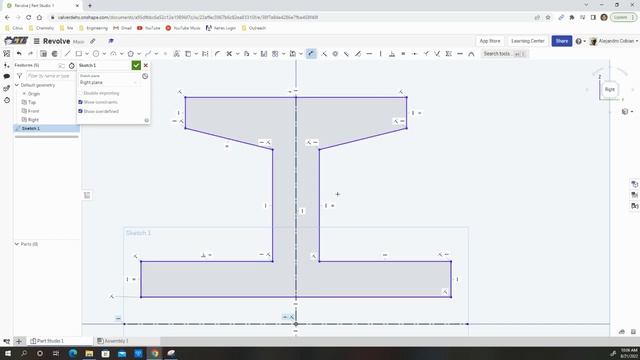Accept Sketch 1 with green checkmark
The height and width of the screenshot is (360, 640).
pyautogui.click(x=136, y=65)
